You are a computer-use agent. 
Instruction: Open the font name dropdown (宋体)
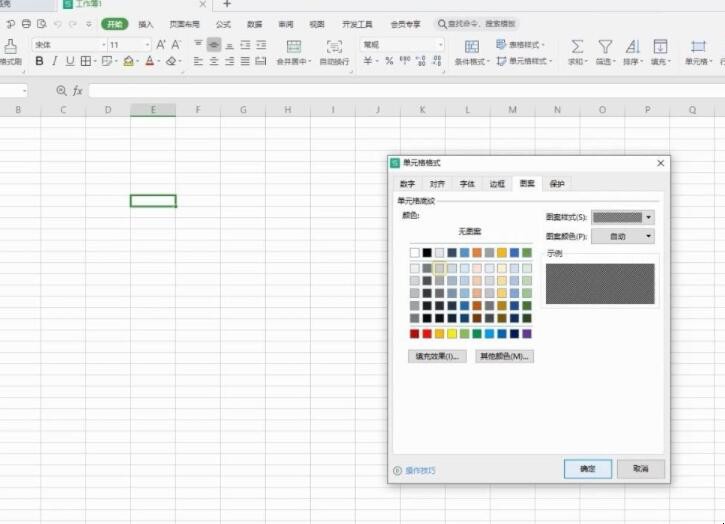click(x=104, y=45)
